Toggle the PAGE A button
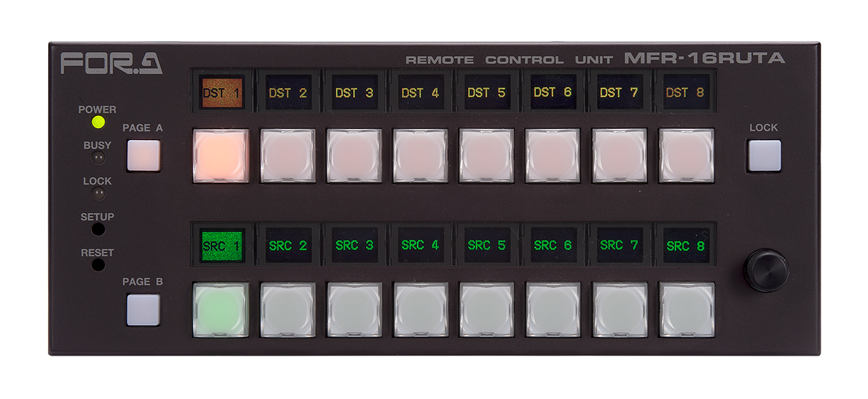This screenshot has height=399, width=868. coord(144,155)
